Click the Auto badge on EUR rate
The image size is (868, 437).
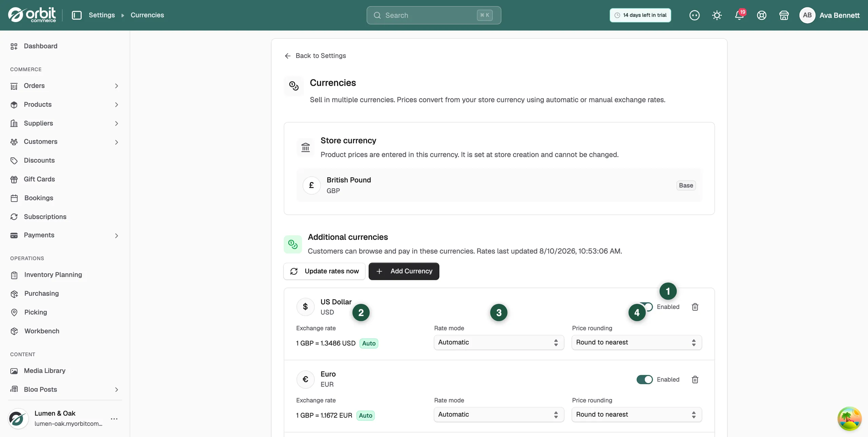tap(365, 416)
